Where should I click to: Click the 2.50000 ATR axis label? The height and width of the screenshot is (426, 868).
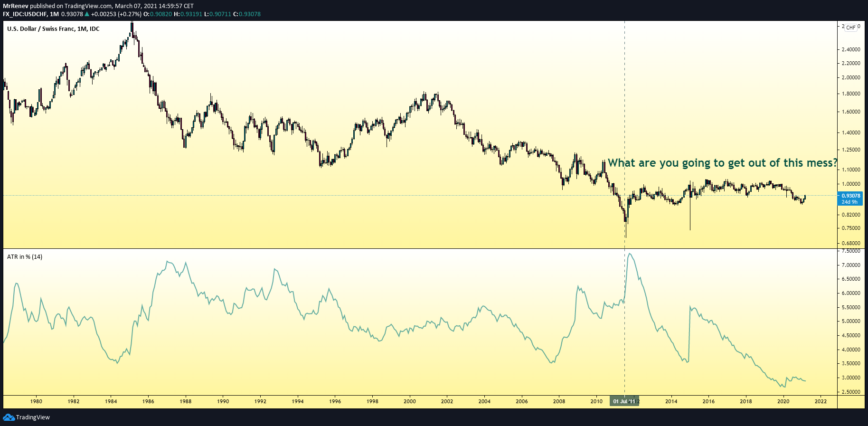tap(851, 392)
